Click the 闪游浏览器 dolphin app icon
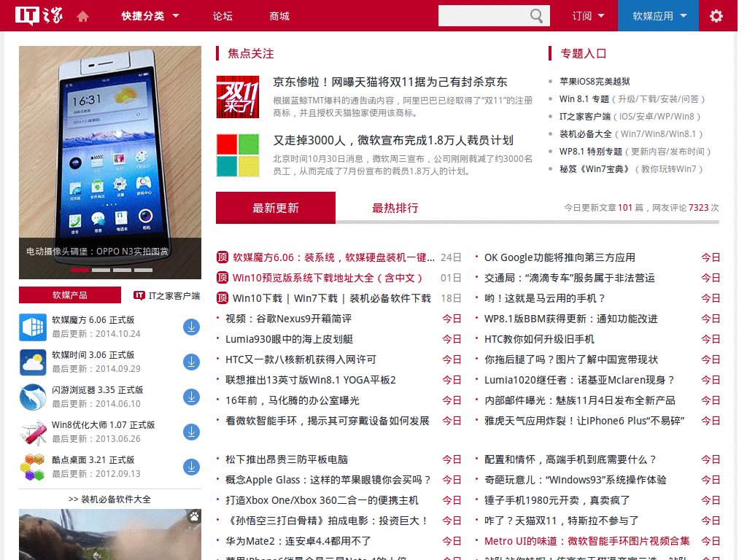This screenshot has height=560, width=747. (33, 397)
